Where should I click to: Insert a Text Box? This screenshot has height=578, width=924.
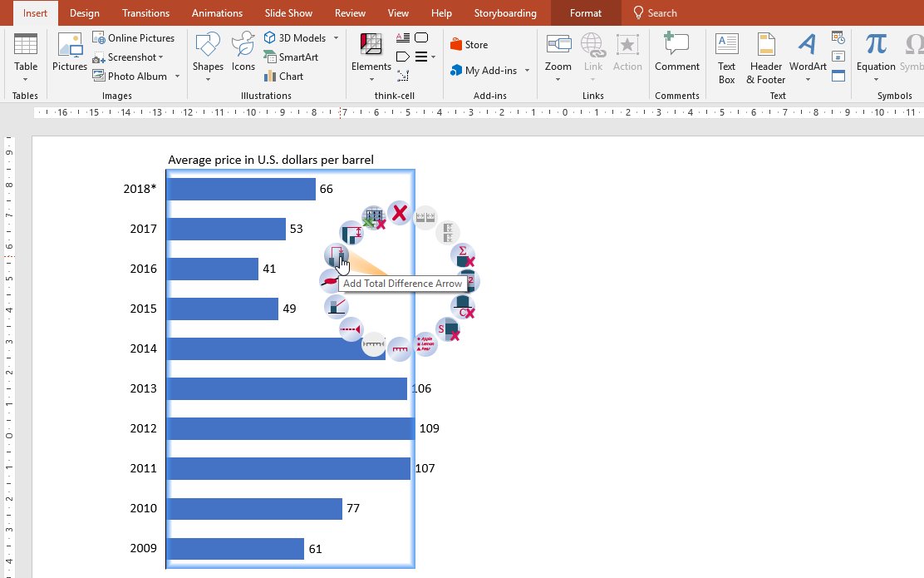726,58
